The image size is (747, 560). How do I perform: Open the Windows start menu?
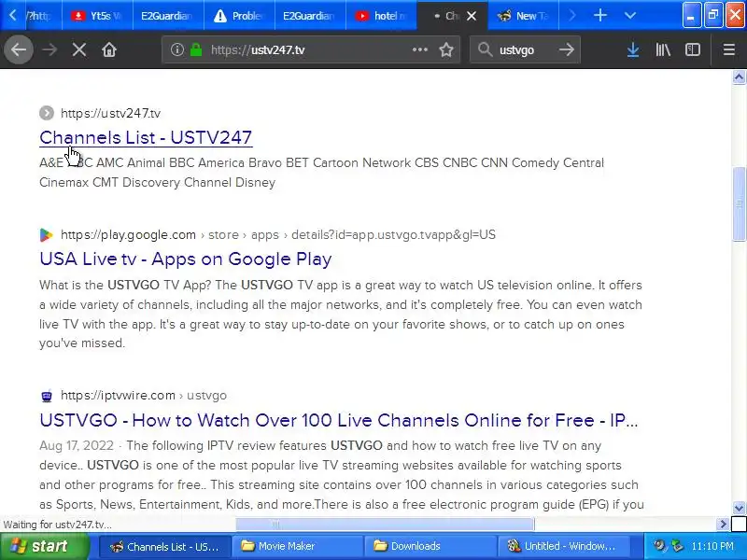click(44, 546)
